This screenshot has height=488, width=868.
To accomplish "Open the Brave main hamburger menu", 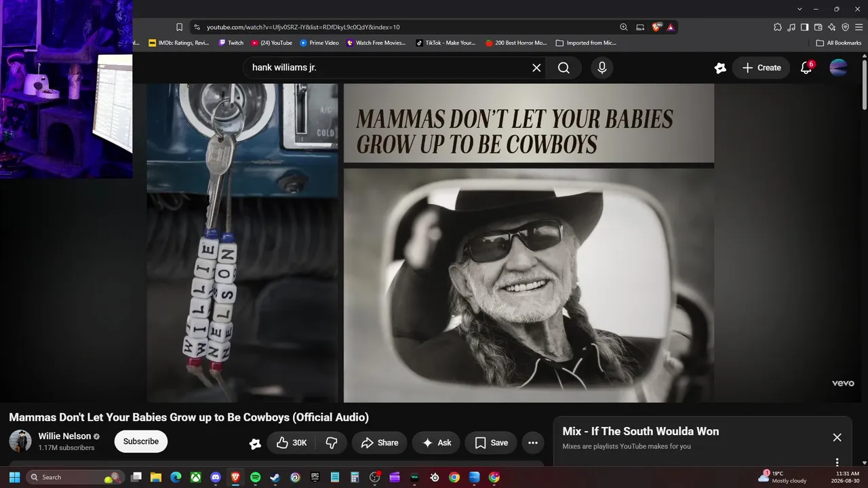I will pyautogui.click(x=859, y=27).
